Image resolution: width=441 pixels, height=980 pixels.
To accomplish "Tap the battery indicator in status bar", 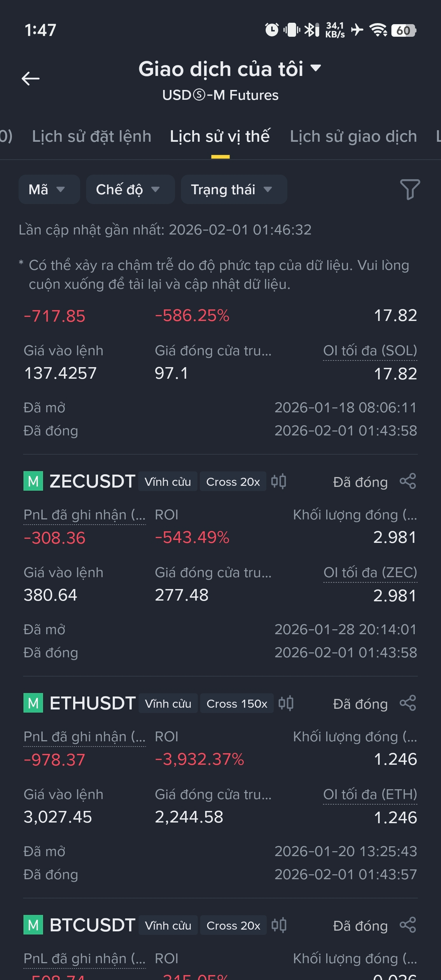I will pos(404,30).
